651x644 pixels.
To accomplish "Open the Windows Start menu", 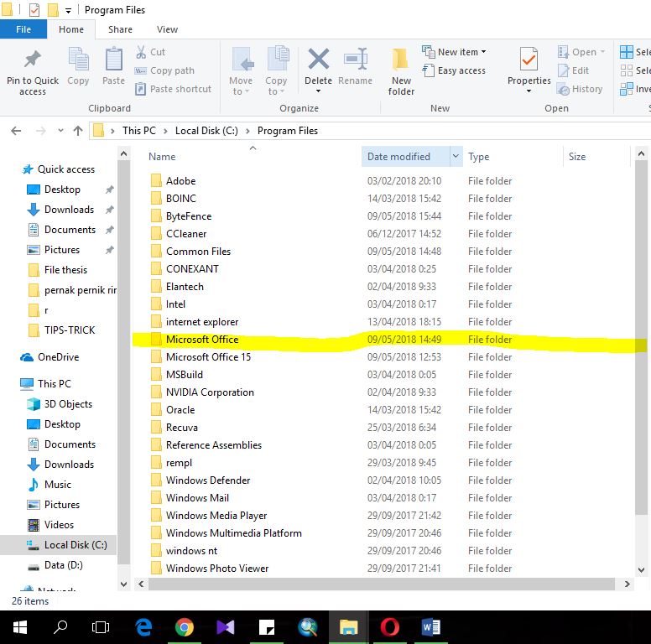I will [x=20, y=627].
